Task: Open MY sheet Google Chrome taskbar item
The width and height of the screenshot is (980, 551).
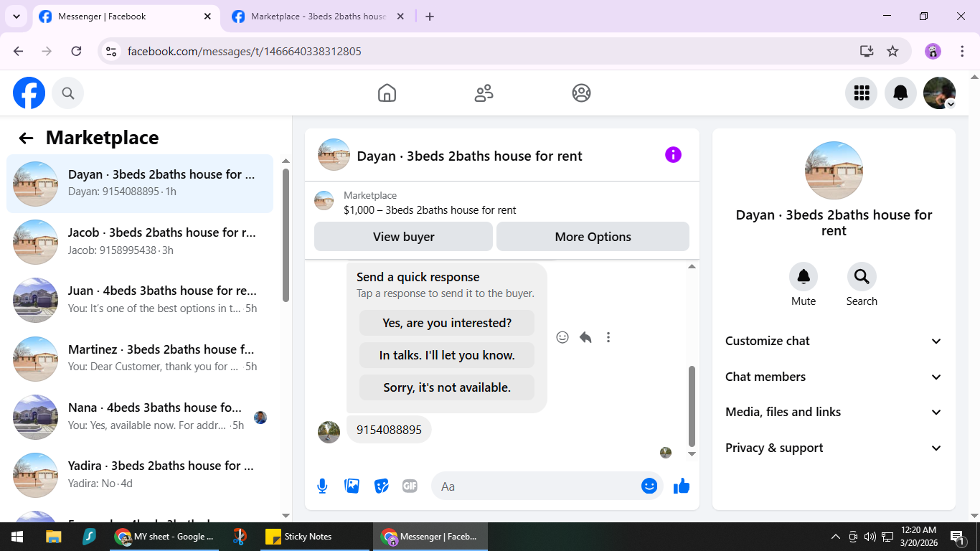Action: 164,537
